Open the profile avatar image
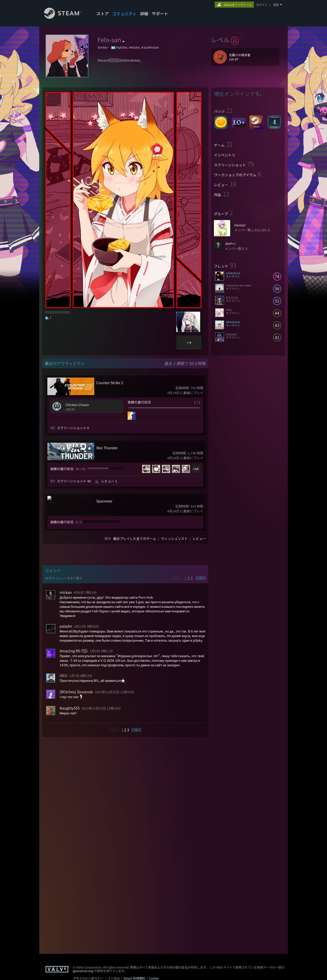The image size is (327, 980). (67, 56)
